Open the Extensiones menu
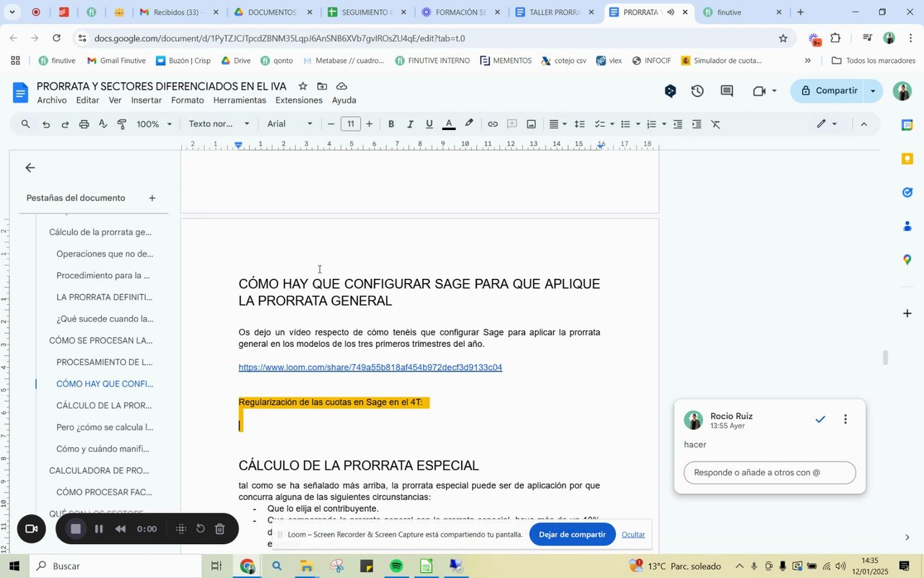 [x=299, y=100]
